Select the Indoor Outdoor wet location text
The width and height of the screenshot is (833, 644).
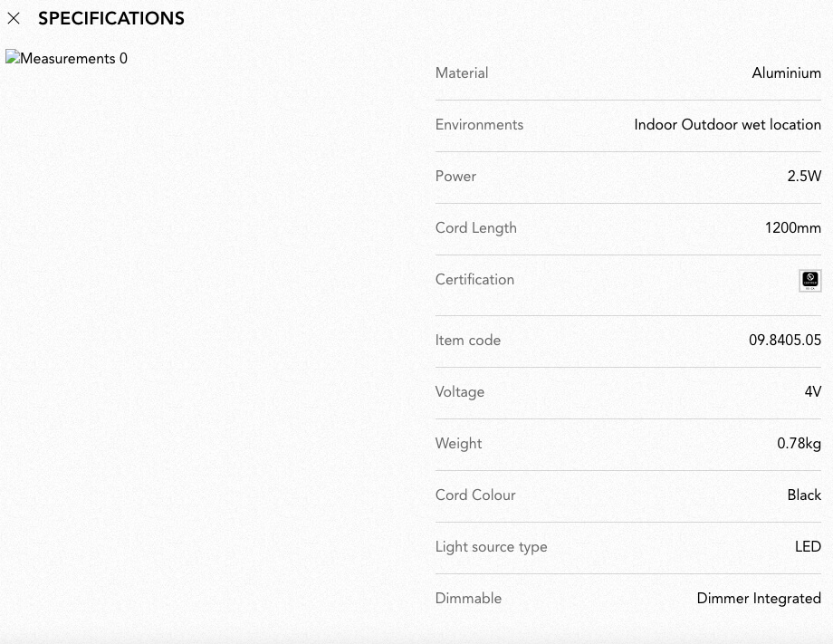[x=727, y=124]
